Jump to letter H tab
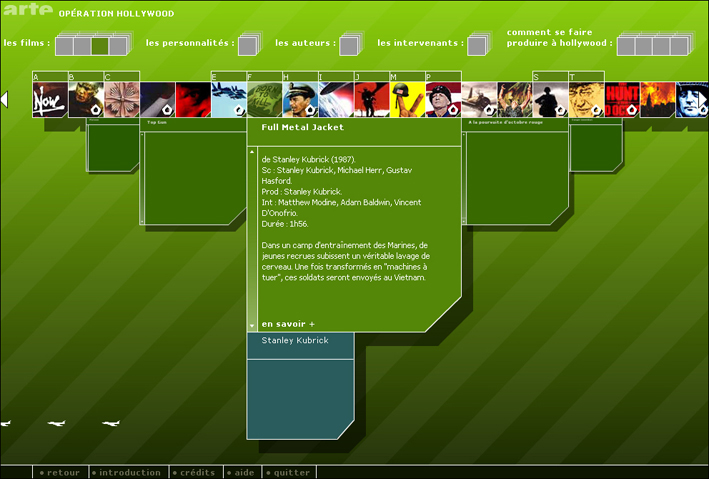 pyautogui.click(x=300, y=76)
